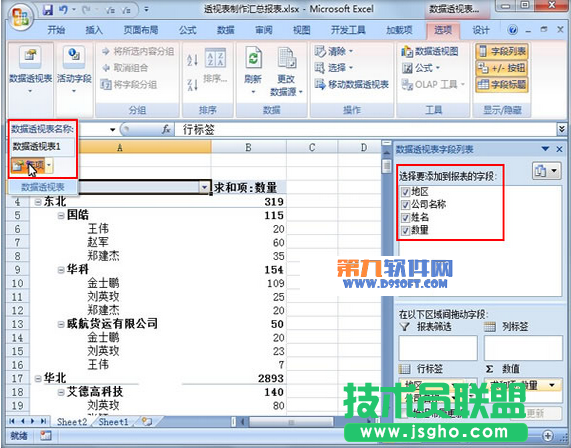
Task: Collapse the 东北 region group
Action: point(38,202)
